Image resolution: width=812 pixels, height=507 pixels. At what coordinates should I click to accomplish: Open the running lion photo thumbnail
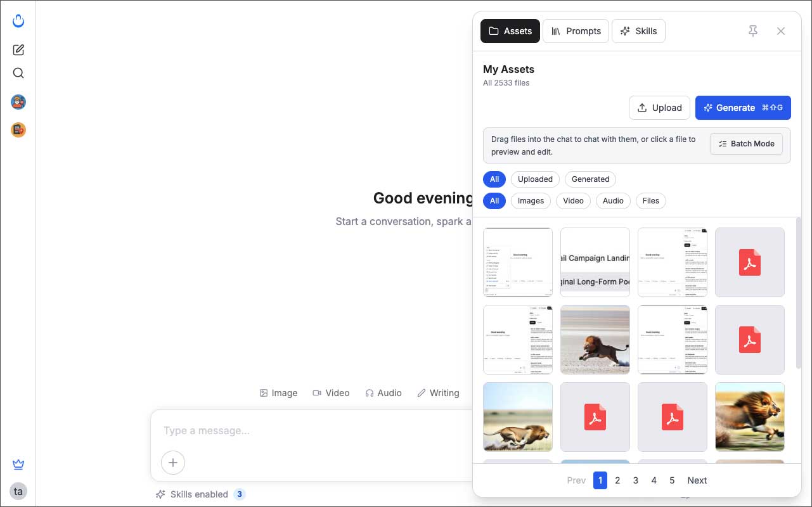[x=595, y=340]
